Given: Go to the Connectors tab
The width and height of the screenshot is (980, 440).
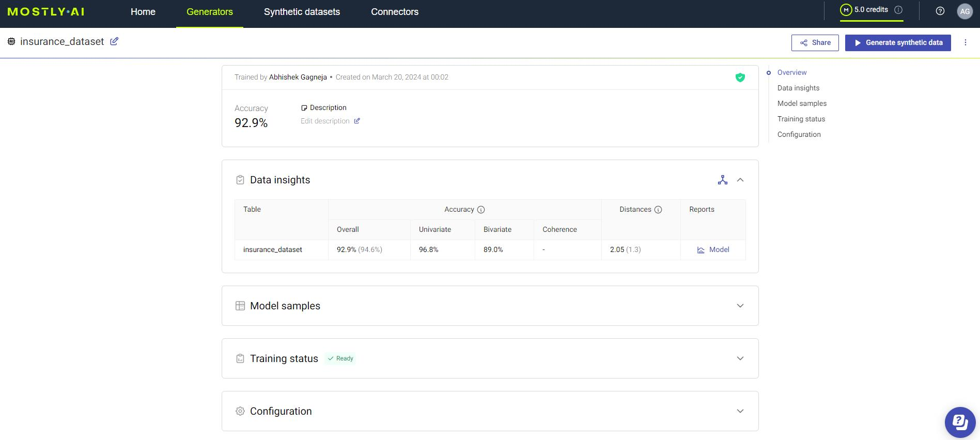Looking at the screenshot, I should coord(394,12).
